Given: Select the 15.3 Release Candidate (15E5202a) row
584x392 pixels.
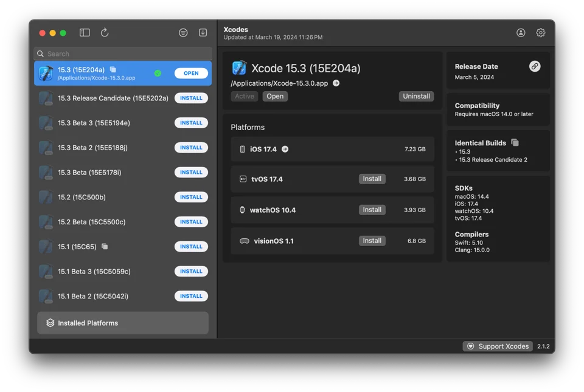Looking at the screenshot, I should (x=123, y=98).
